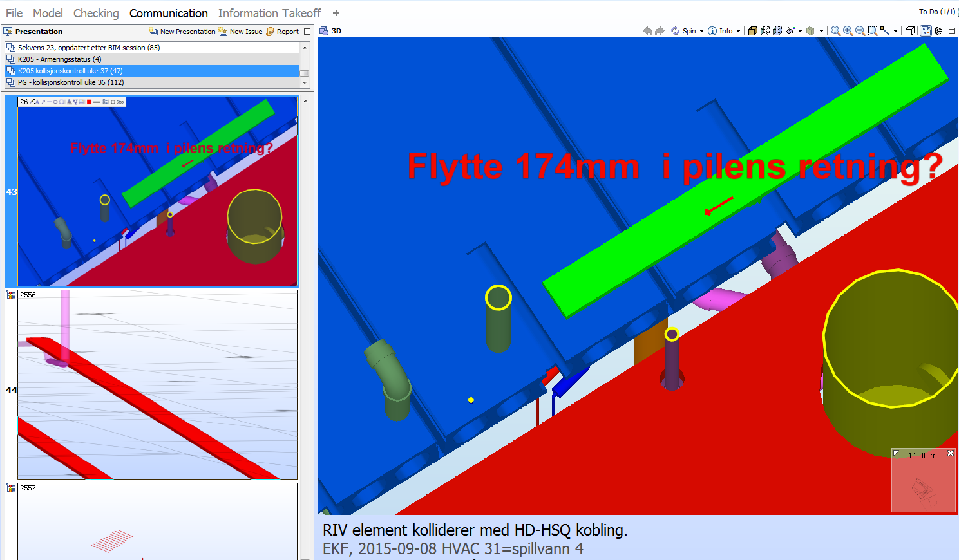Click comment text 'RIV element kolliderer med HD-HSQ kobling.'
959x560 pixels.
(475, 530)
